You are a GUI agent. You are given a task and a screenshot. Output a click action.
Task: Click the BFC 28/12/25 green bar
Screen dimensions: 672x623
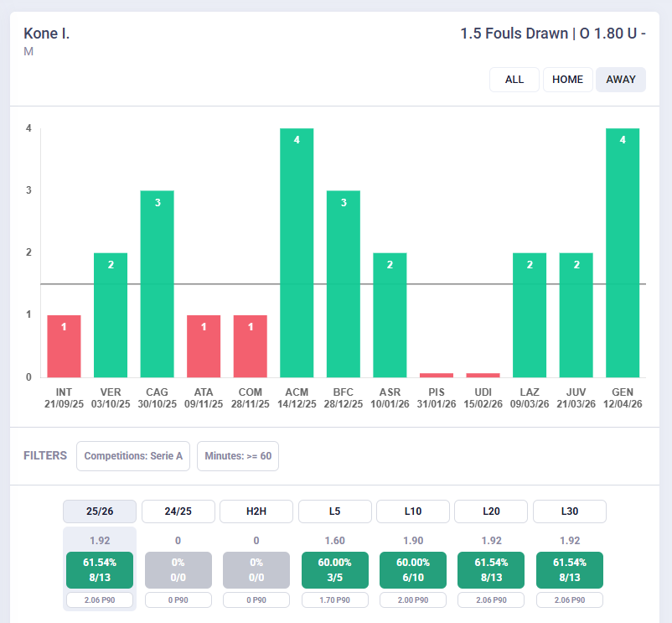(344, 284)
